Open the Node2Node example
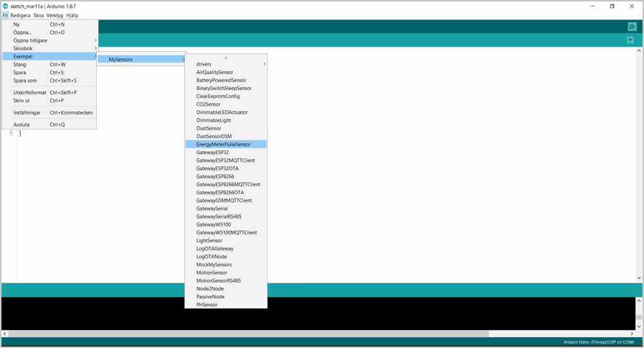Screen dimensions: 644x348 point(226,288)
